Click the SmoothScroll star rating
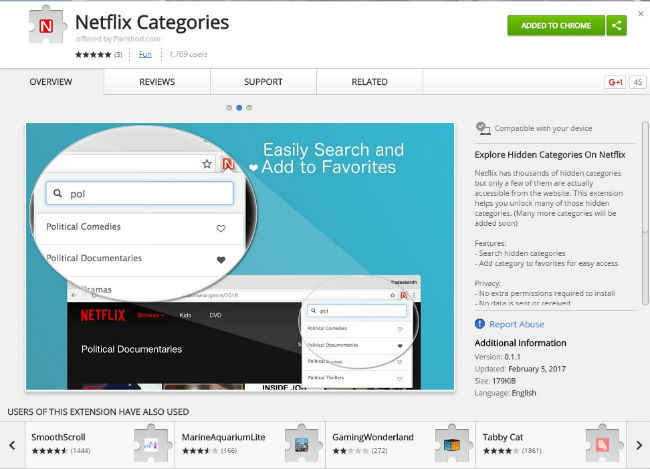The height and width of the screenshot is (469, 650). pos(49,451)
